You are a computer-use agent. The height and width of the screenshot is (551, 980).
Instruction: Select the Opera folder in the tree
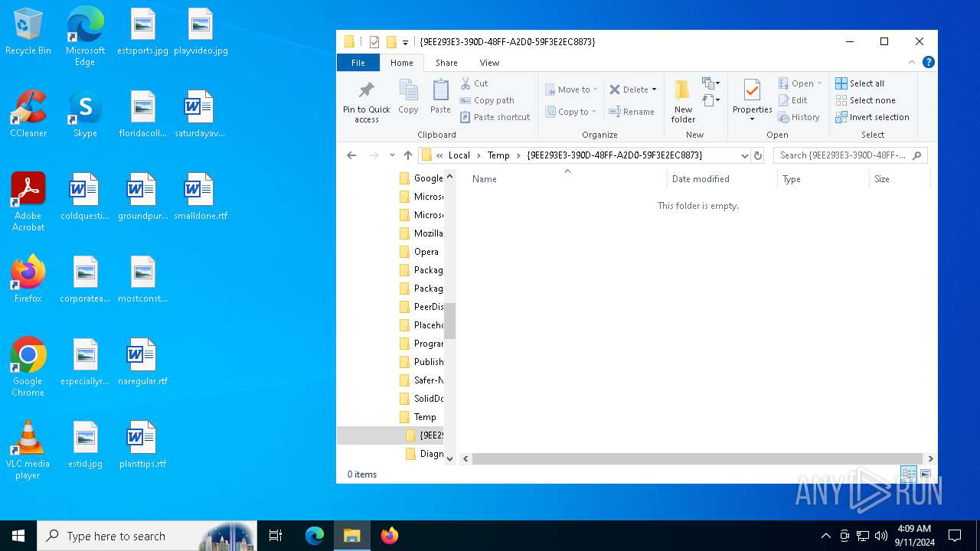[426, 252]
